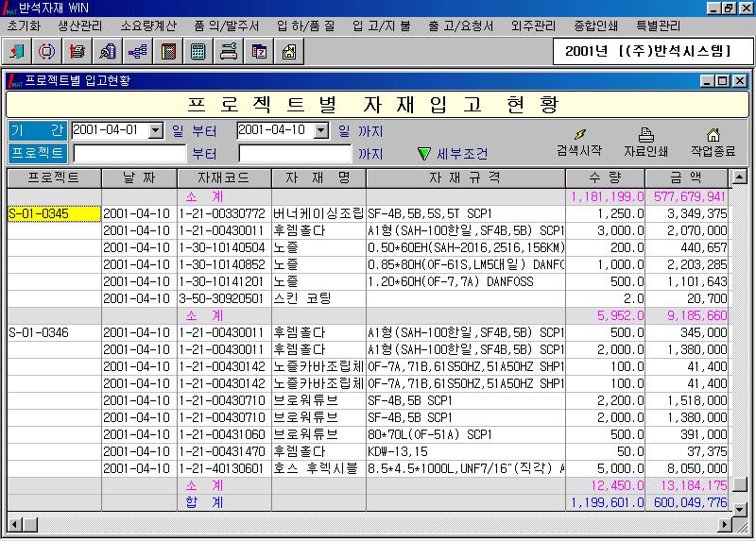This screenshot has width=756, height=541.
Task: Start search with 검색시작 button
Action: pos(579,143)
